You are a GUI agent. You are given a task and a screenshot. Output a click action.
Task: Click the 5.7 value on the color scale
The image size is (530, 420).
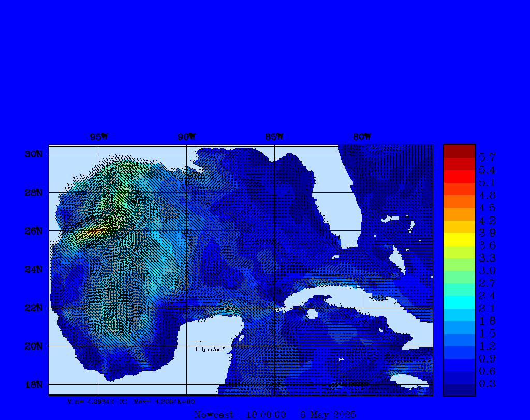(487, 157)
